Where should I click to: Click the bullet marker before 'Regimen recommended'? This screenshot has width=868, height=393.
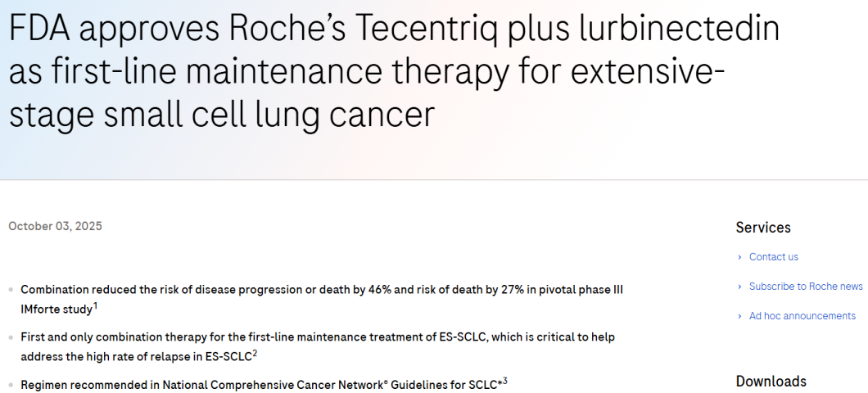(x=11, y=385)
